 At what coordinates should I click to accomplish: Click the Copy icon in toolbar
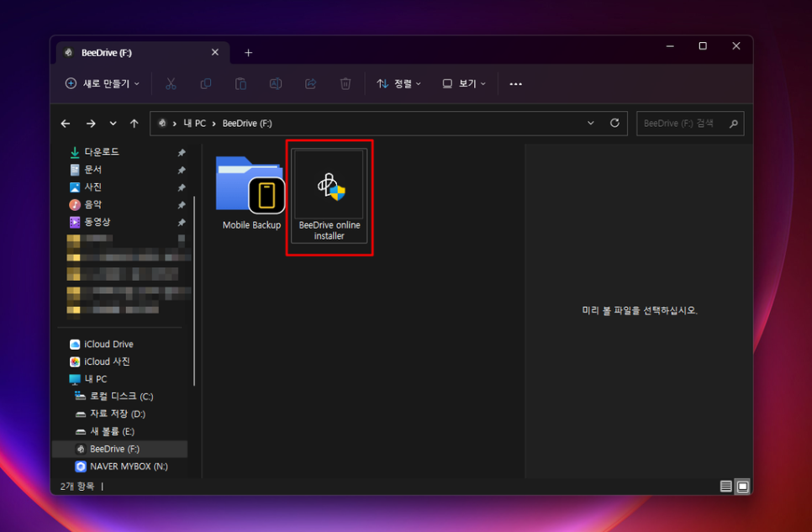206,83
